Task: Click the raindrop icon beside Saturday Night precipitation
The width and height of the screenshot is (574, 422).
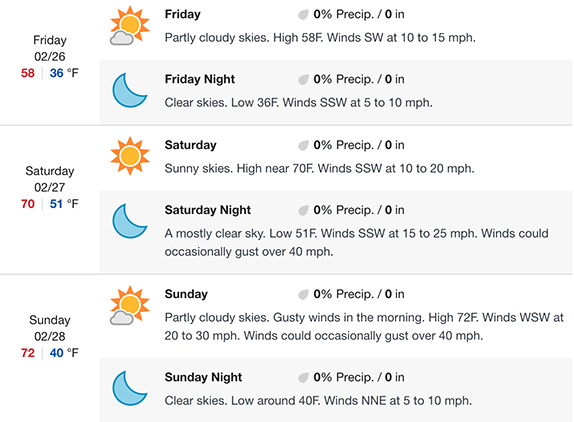Action: click(x=303, y=210)
